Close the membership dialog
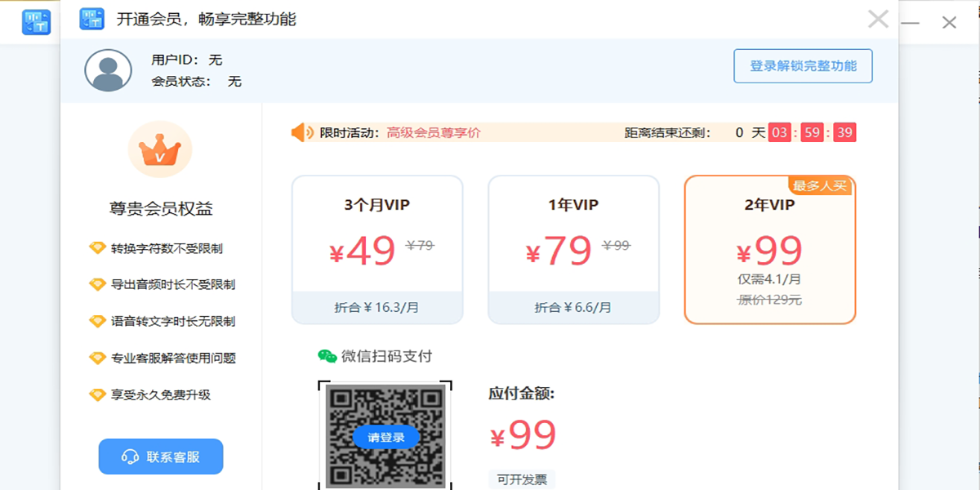 (878, 20)
